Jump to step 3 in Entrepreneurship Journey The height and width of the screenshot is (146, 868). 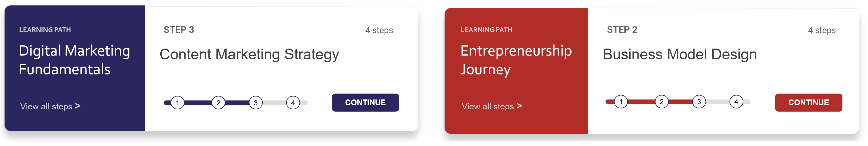coord(699,102)
